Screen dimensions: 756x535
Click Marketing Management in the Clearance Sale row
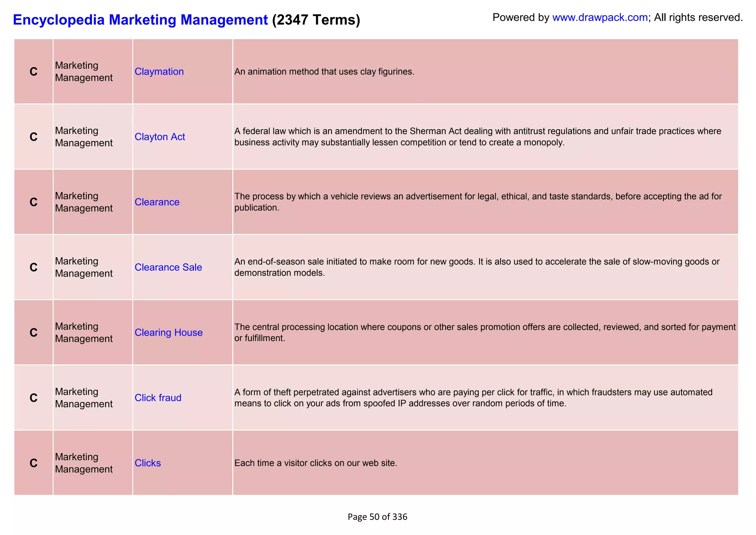84,267
